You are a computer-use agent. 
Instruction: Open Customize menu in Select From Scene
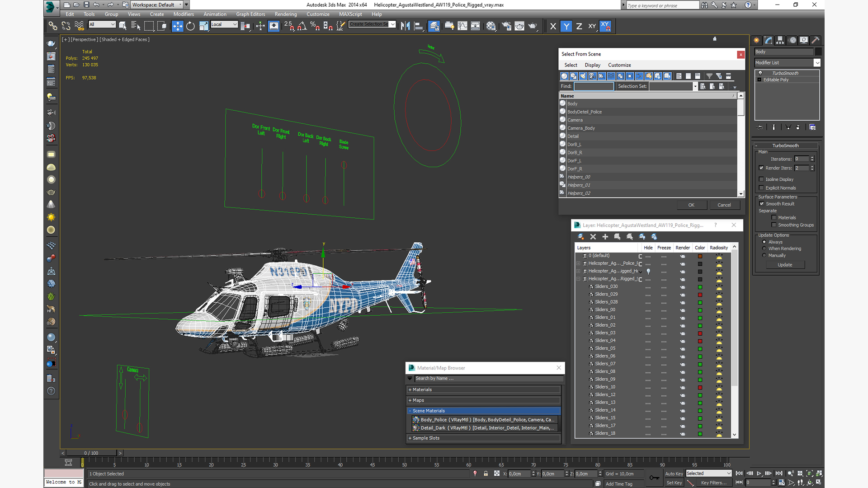pyautogui.click(x=619, y=65)
